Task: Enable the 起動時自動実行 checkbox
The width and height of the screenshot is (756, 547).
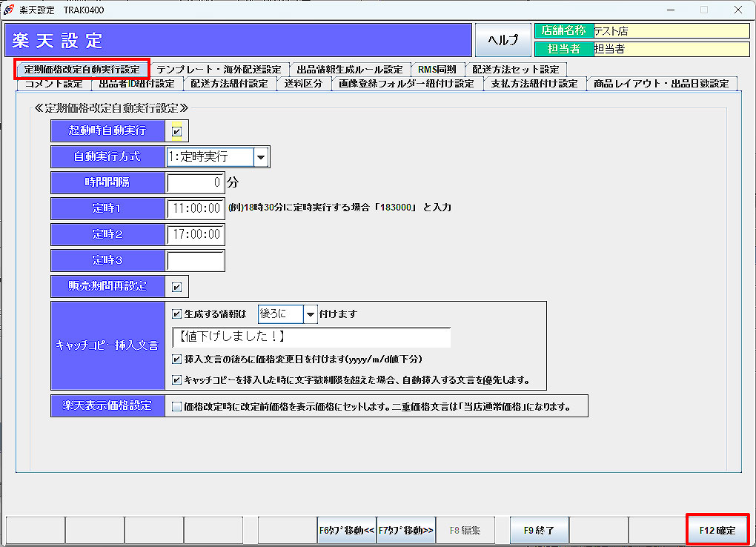Action: coord(176,131)
